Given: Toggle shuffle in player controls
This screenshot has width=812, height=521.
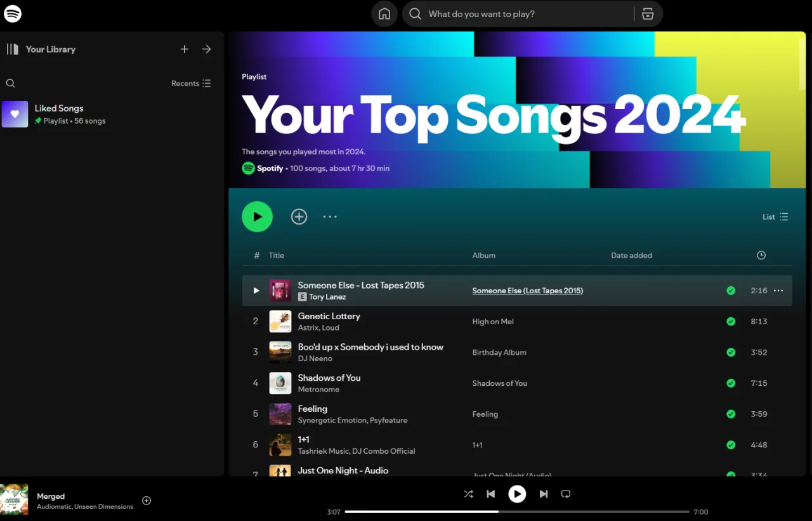Looking at the screenshot, I should (x=468, y=494).
